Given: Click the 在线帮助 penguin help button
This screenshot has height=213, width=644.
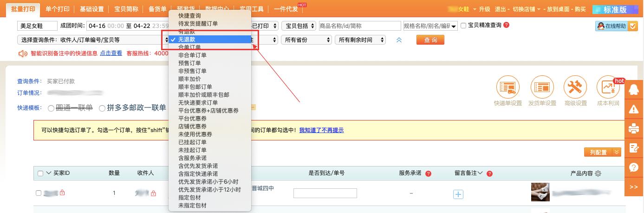Looking at the screenshot, I should point(611,26).
